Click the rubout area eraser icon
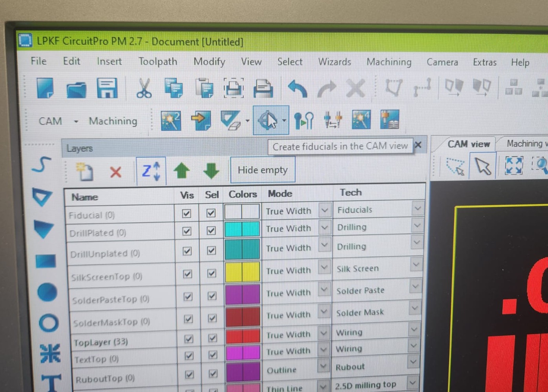The height and width of the screenshot is (392, 548). [x=231, y=120]
